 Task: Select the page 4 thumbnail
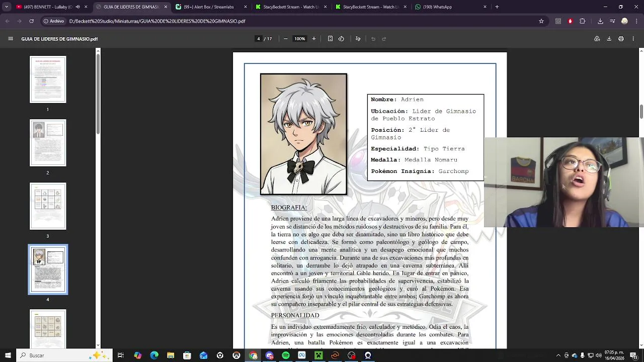point(48,269)
